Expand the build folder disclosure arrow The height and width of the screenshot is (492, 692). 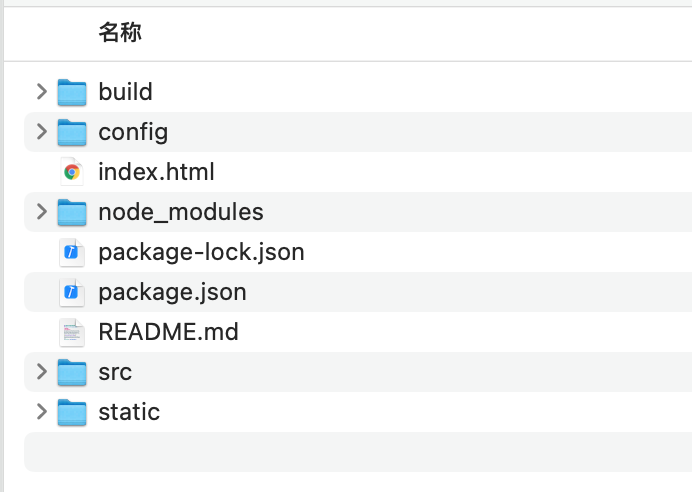click(41, 92)
